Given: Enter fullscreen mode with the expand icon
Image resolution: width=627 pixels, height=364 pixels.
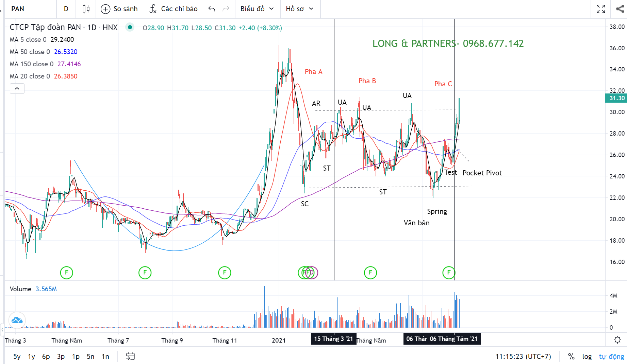Looking at the screenshot, I should tap(601, 9).
